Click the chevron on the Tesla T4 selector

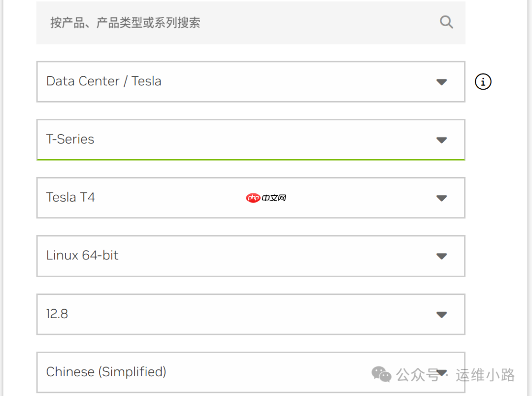click(x=442, y=198)
